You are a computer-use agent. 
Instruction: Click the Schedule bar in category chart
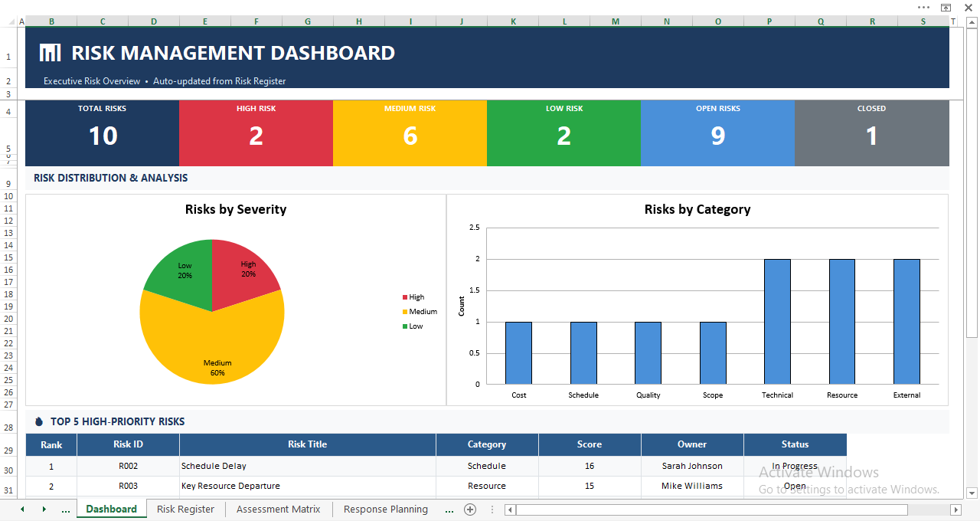[x=583, y=353]
